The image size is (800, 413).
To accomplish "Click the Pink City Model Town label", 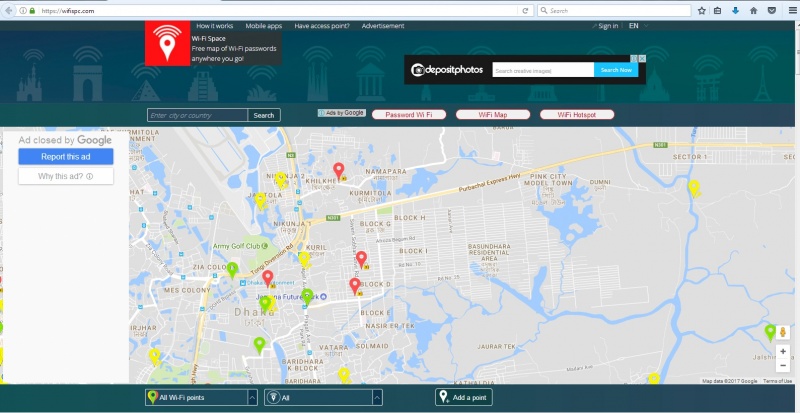I will click(x=548, y=180).
